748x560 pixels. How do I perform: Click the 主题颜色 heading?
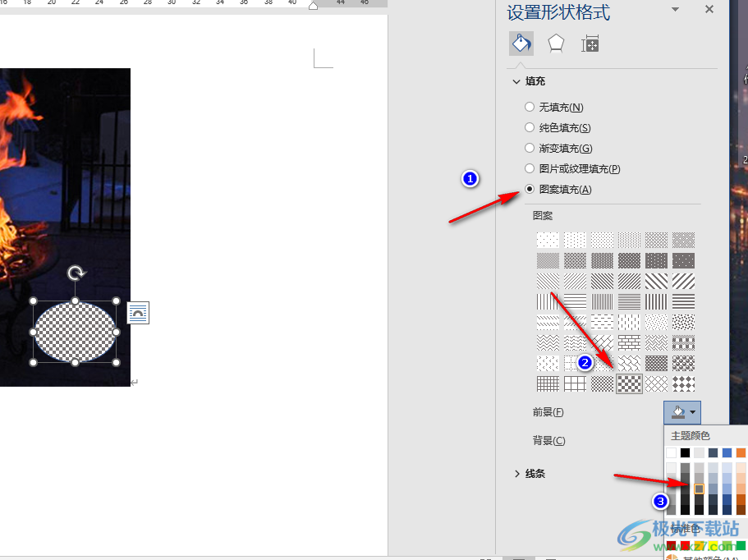pyautogui.click(x=691, y=435)
